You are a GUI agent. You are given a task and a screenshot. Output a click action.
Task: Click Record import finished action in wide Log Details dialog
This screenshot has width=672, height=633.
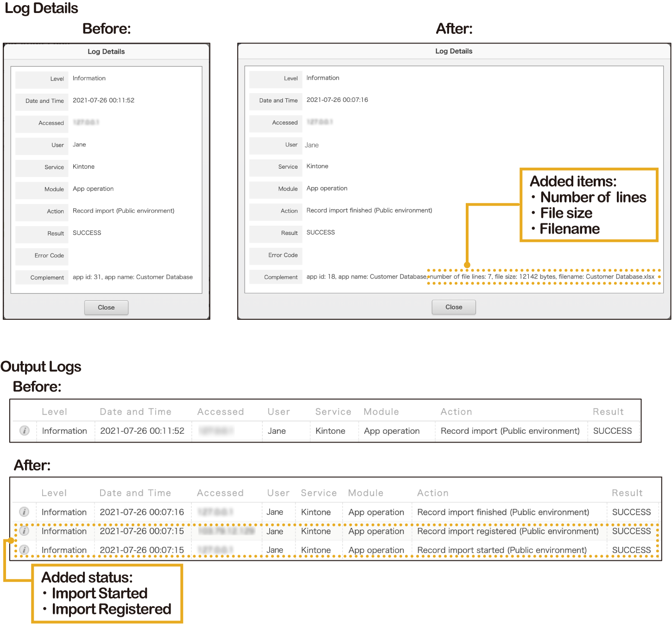click(x=369, y=210)
